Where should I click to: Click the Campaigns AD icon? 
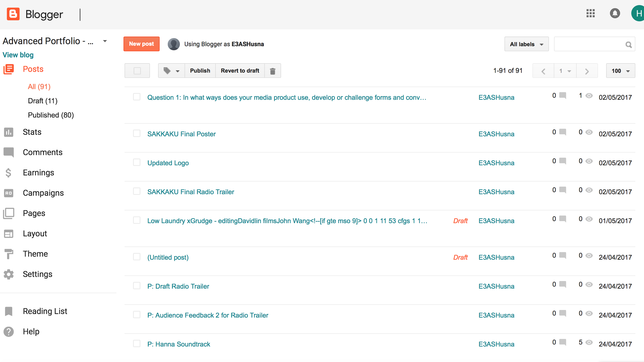tap(9, 193)
